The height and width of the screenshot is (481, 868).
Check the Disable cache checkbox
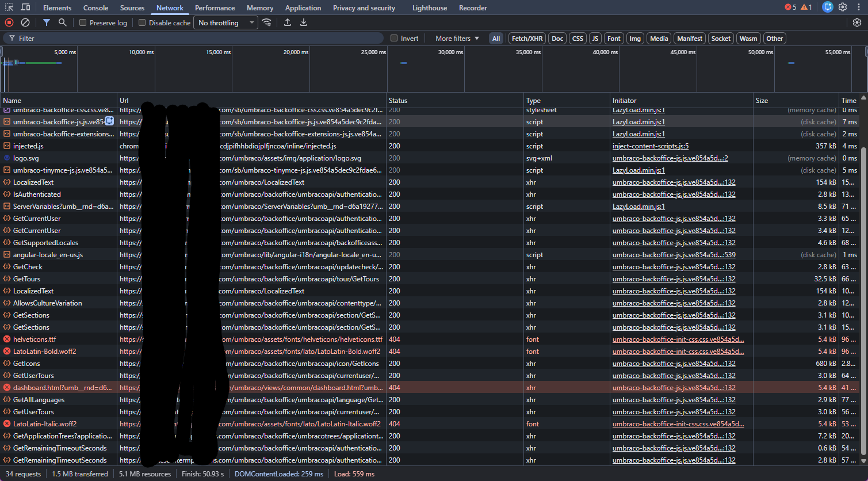tap(142, 23)
